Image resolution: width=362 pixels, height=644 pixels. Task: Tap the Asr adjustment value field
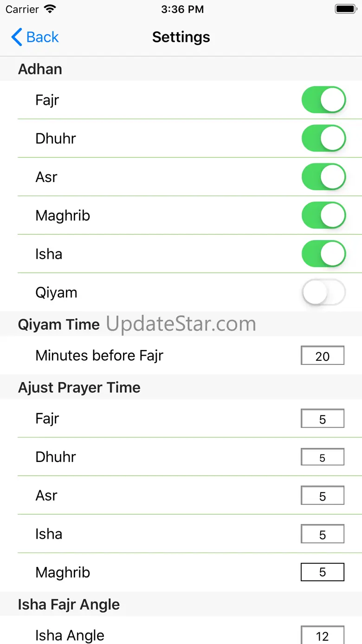point(323,496)
